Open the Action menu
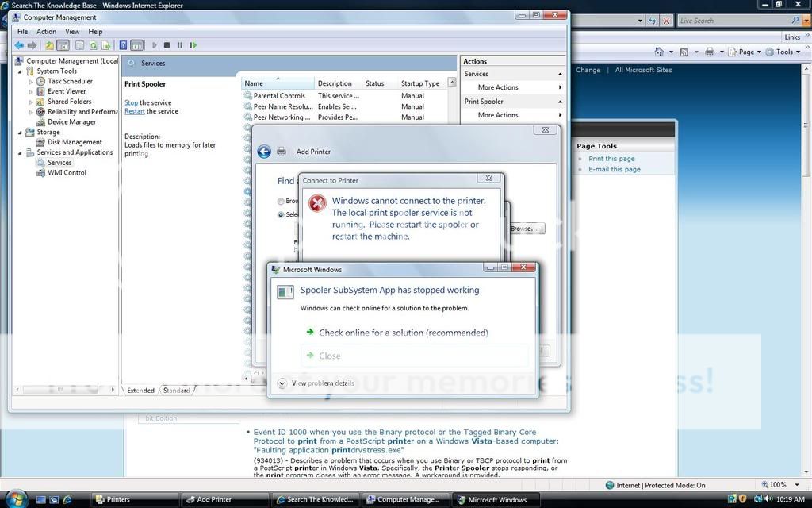This screenshot has width=812, height=508. (x=45, y=31)
